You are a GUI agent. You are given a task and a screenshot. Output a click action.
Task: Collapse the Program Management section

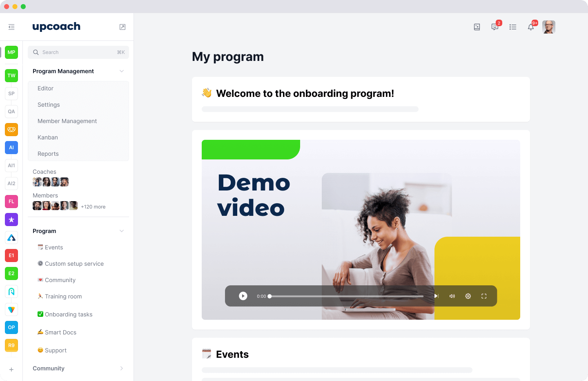[122, 71]
